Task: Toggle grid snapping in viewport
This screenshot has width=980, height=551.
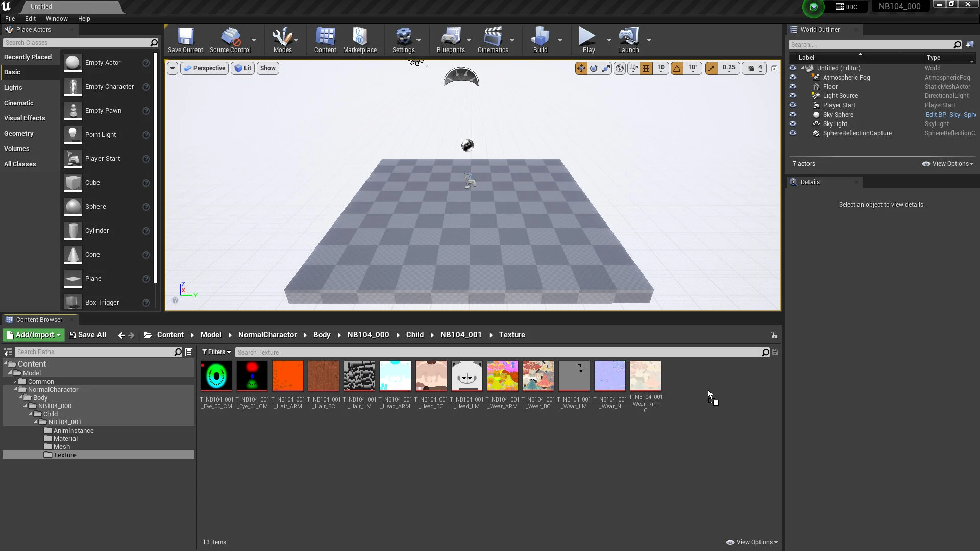Action: (x=646, y=68)
